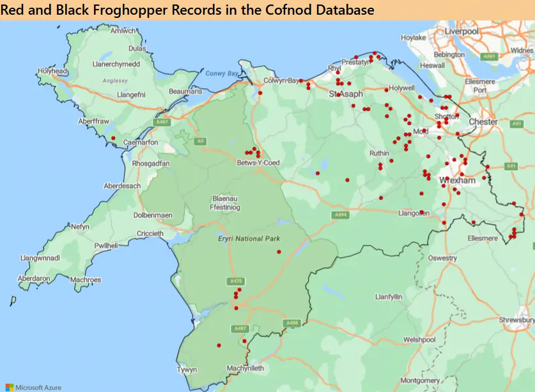The image size is (535, 392).
Task: Click the record dot below Eryri National Park label
Action: 279,252
